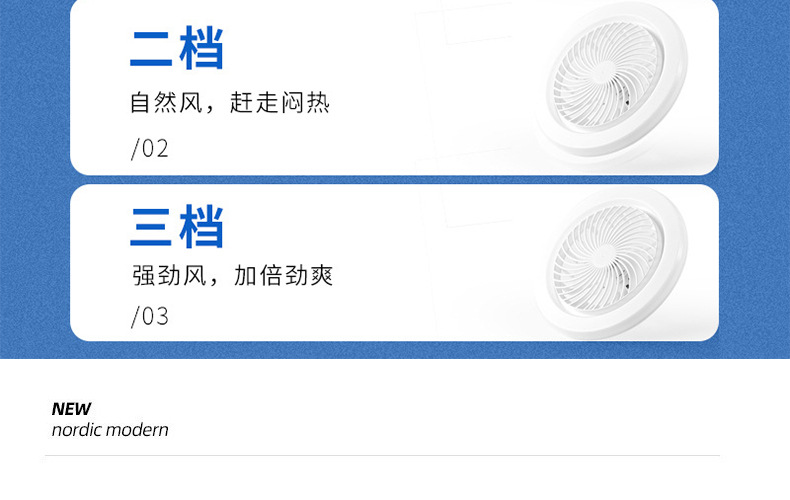Viewport: 790px width, 500px height.
Task: Click the bold NEW label
Action: click(x=71, y=408)
